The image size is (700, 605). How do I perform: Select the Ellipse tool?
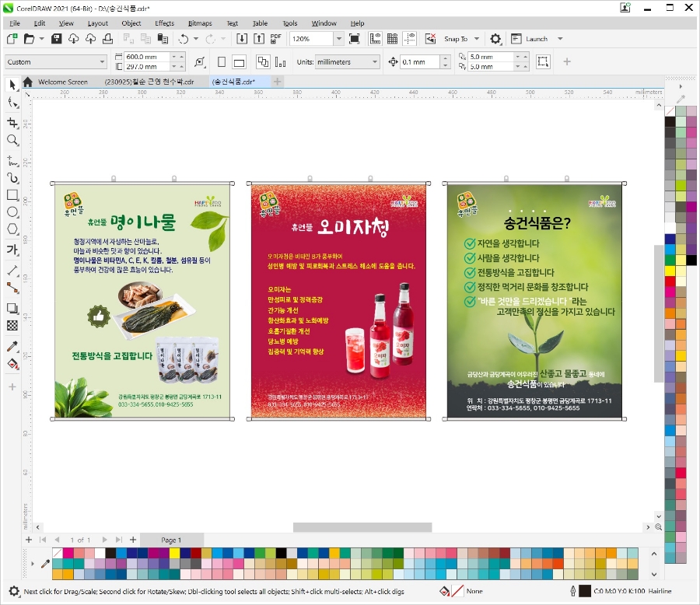pos(12,212)
